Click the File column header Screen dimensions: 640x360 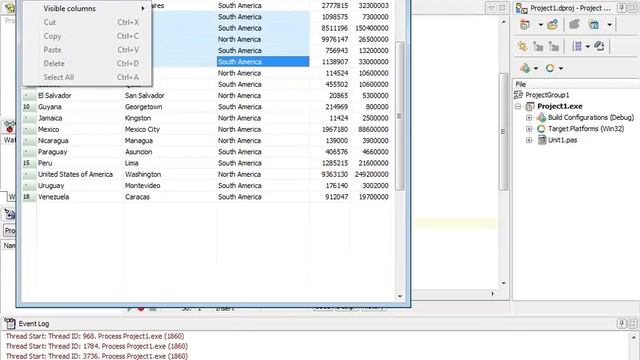tap(576, 84)
